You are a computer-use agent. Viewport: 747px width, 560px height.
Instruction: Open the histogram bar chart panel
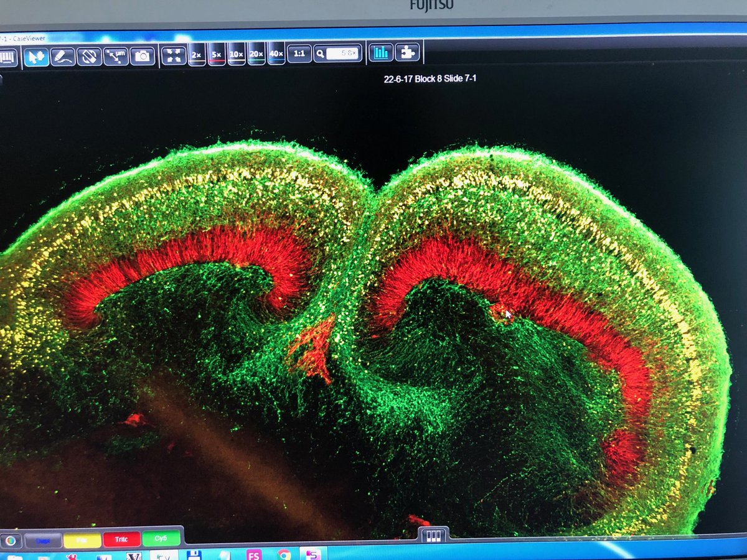pos(381,52)
